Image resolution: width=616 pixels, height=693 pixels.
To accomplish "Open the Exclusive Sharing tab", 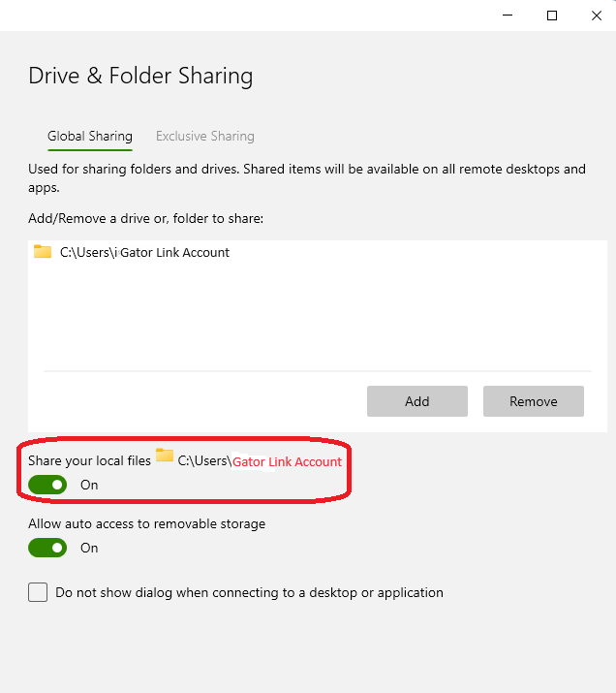I will pyautogui.click(x=204, y=137).
